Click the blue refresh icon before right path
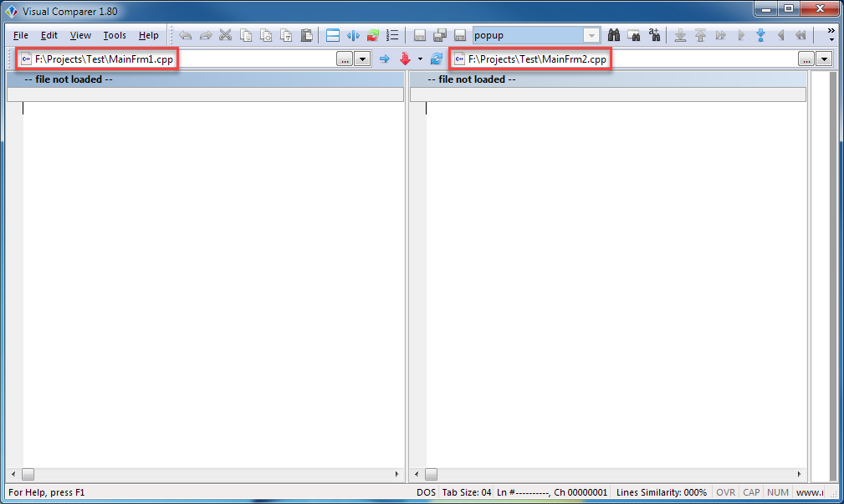Image resolution: width=844 pixels, height=504 pixels. pos(436,59)
